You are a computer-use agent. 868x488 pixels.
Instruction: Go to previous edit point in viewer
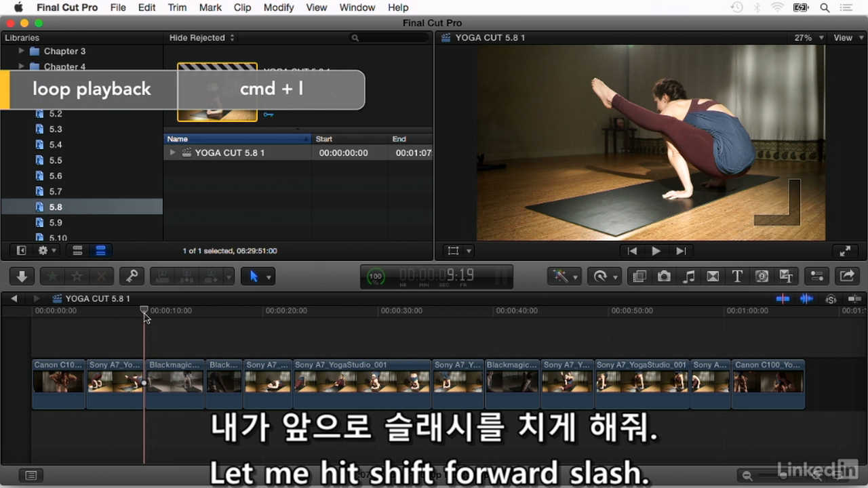(632, 251)
